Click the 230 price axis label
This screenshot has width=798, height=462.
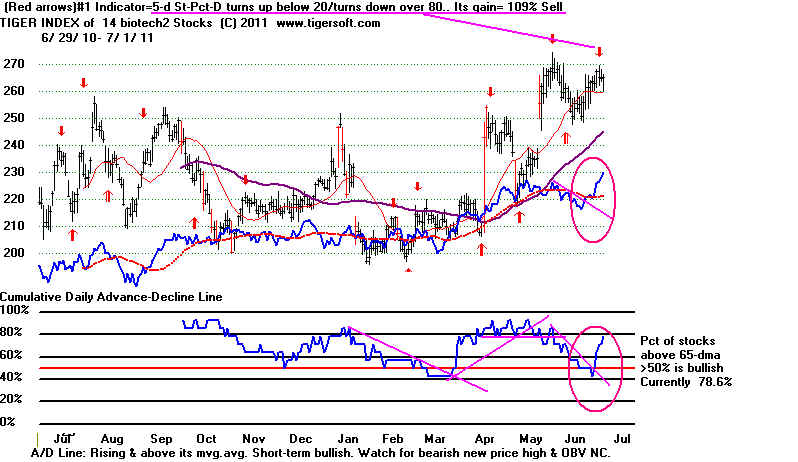(x=13, y=172)
